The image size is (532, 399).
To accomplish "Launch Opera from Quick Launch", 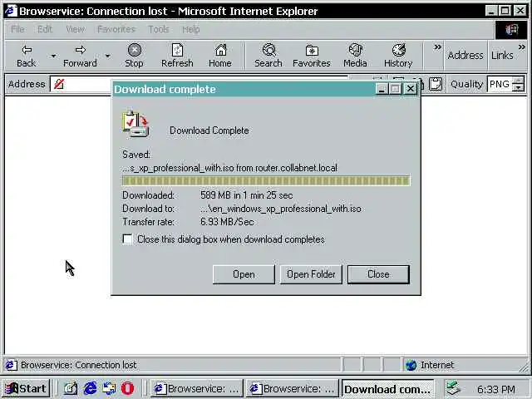I will coord(127,388).
